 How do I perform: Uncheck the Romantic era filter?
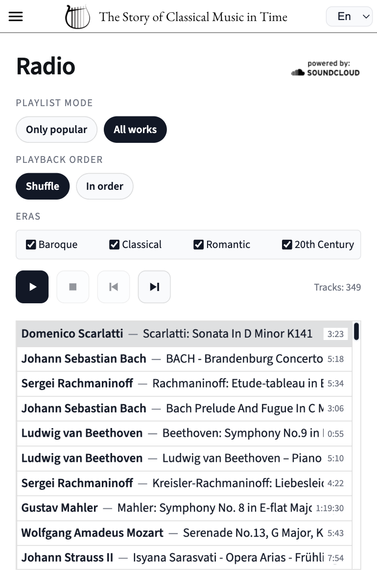pyautogui.click(x=198, y=244)
